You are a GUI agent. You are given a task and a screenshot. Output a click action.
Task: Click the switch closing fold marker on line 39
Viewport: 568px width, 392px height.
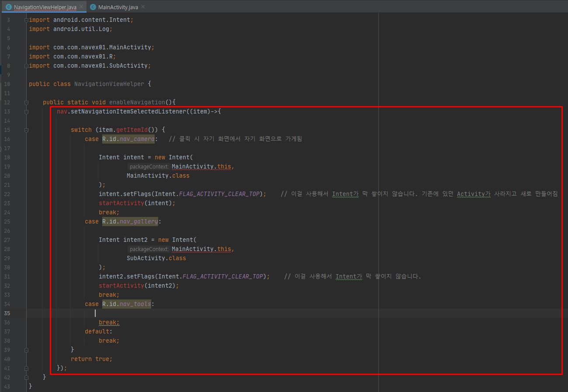point(27,350)
